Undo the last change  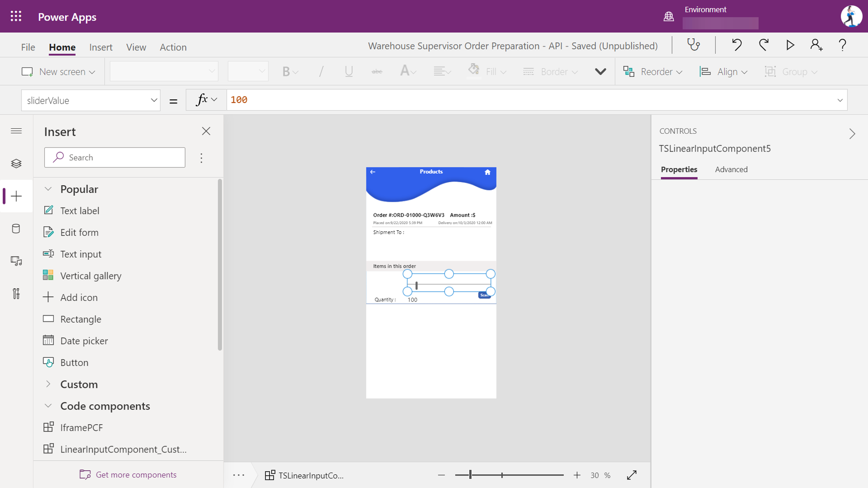[736, 45]
